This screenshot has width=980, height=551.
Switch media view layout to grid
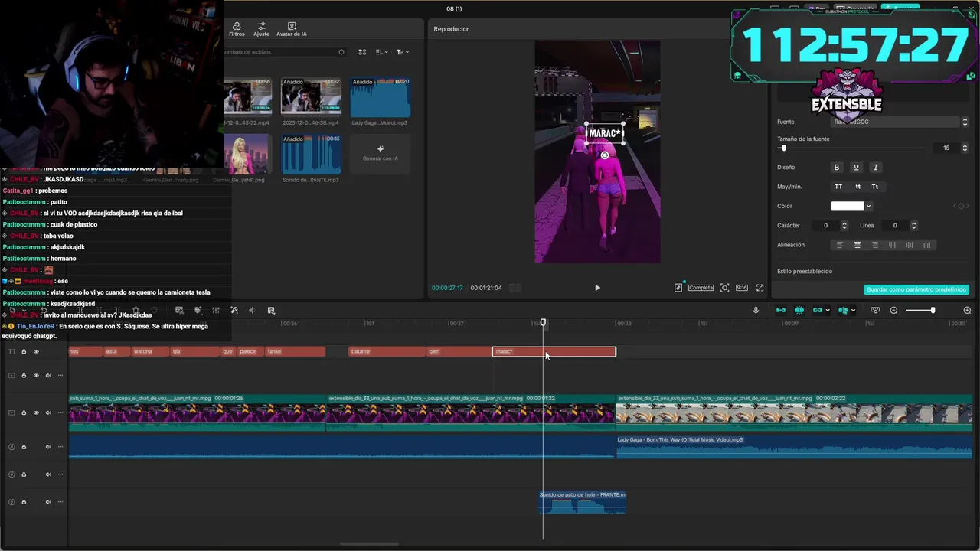click(362, 52)
